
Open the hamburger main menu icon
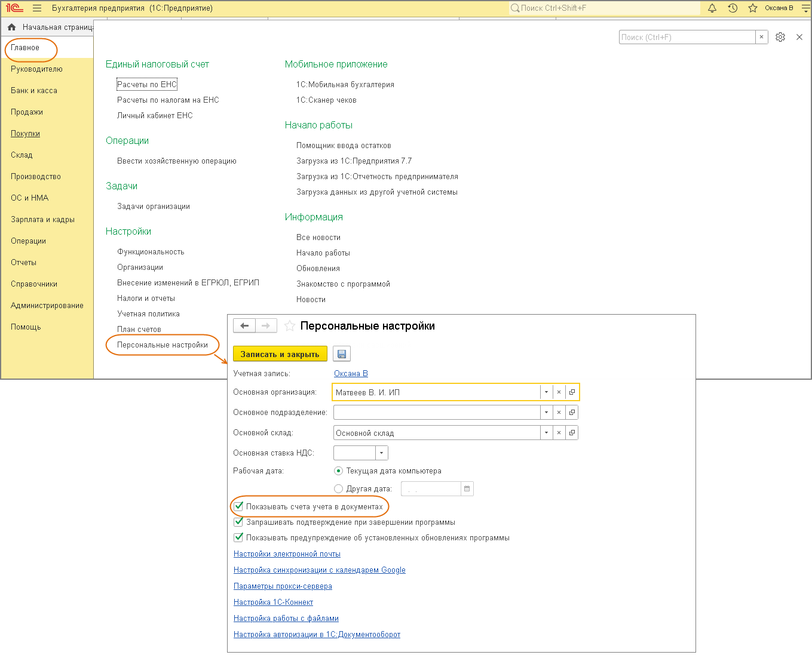[x=37, y=8]
